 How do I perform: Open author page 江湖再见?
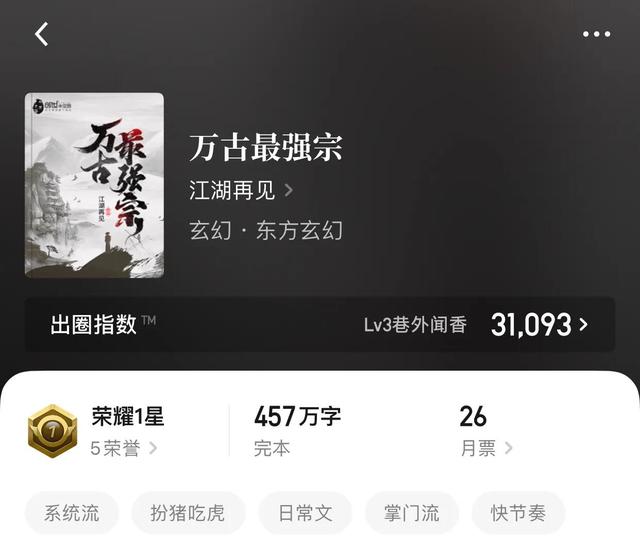232,190
